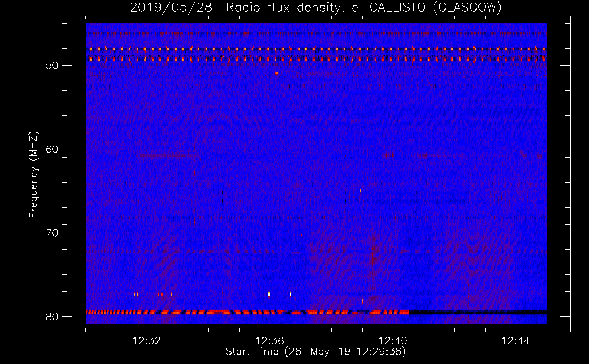Click the 'Start Time (28-May-19 12:29:38)' axis label

point(316,352)
